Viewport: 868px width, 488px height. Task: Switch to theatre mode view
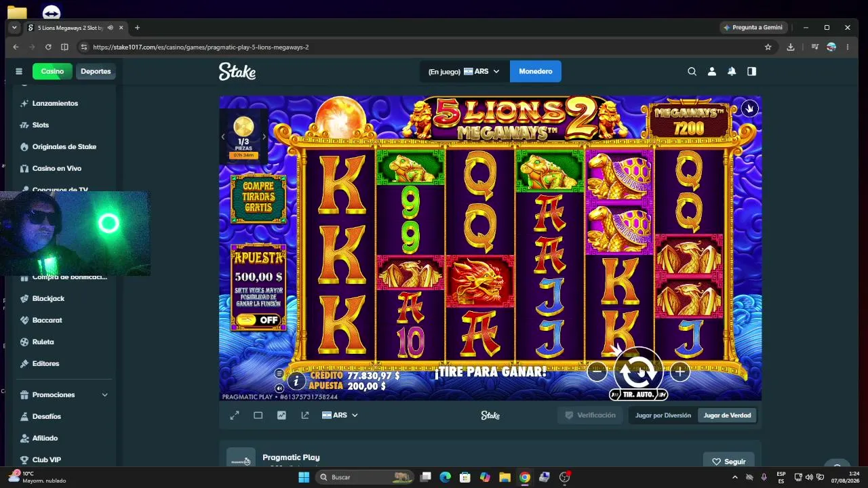(x=258, y=415)
